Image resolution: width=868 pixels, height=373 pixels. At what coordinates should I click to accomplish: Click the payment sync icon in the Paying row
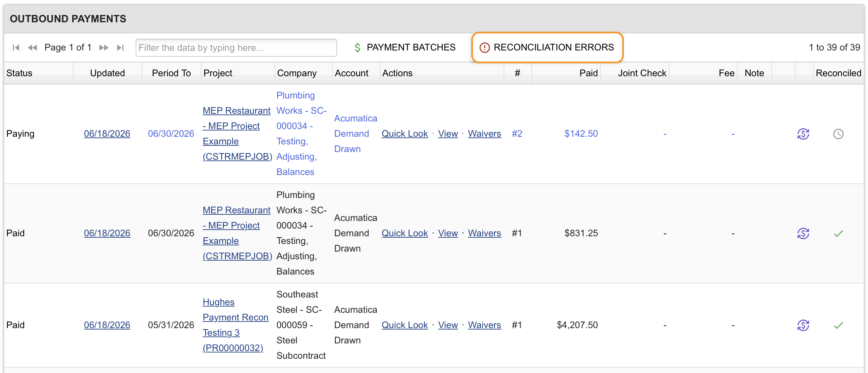pyautogui.click(x=803, y=134)
